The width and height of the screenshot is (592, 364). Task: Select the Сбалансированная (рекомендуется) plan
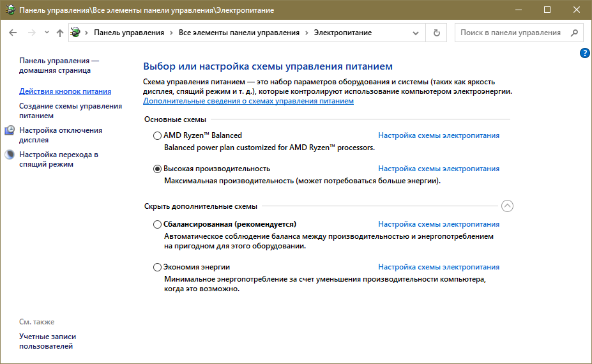point(158,224)
